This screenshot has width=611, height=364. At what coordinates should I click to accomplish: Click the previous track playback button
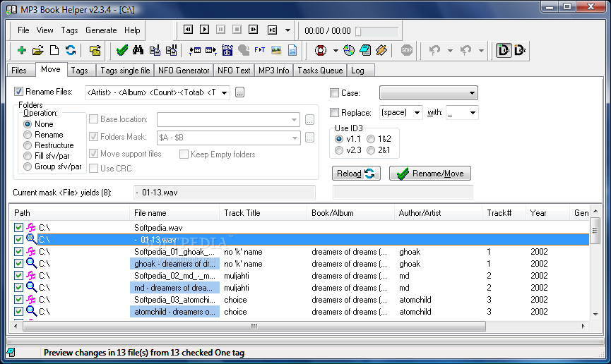pyautogui.click(x=188, y=30)
